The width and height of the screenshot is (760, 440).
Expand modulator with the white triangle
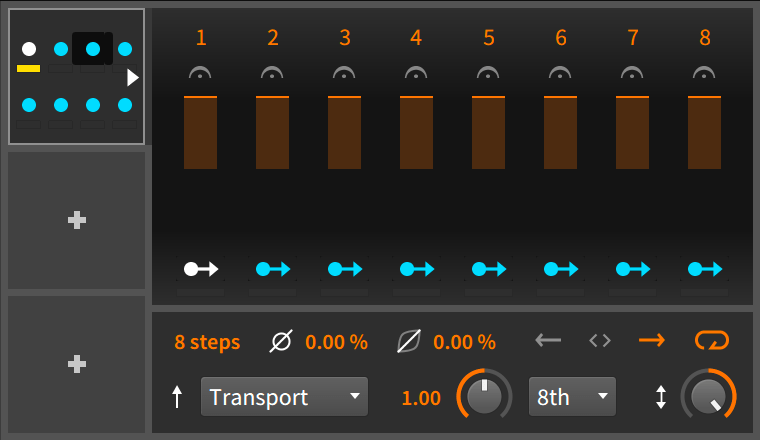[x=133, y=77]
